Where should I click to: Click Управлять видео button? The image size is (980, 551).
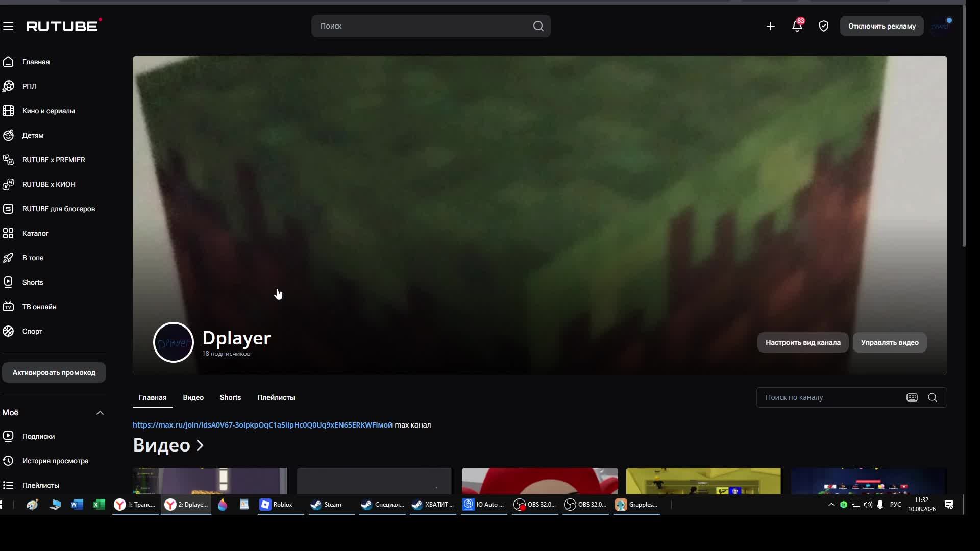click(x=890, y=342)
